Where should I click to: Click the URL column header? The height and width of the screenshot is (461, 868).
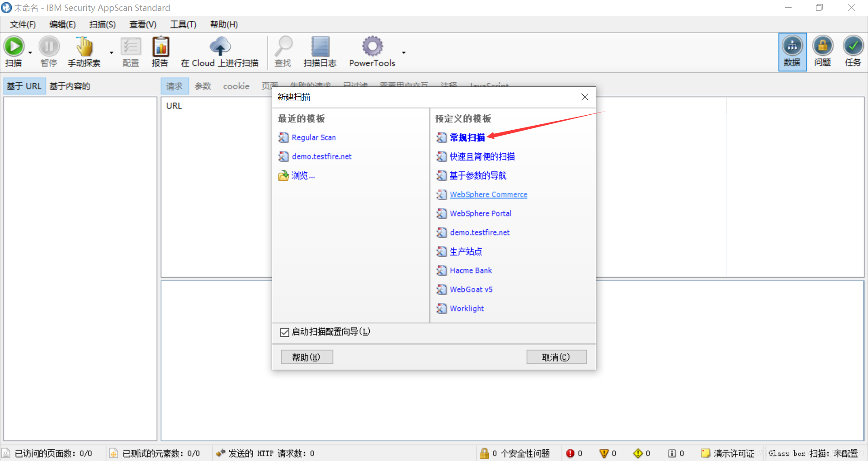(174, 106)
